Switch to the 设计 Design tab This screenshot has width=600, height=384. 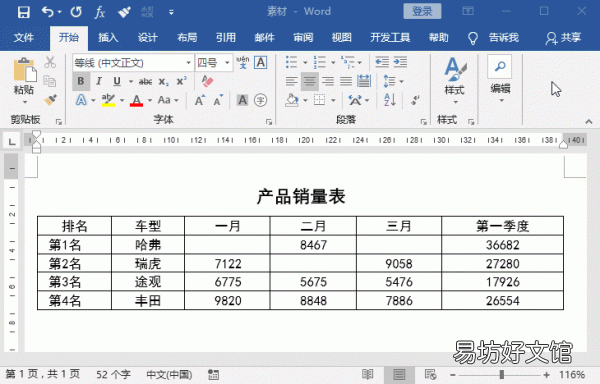[147, 37]
